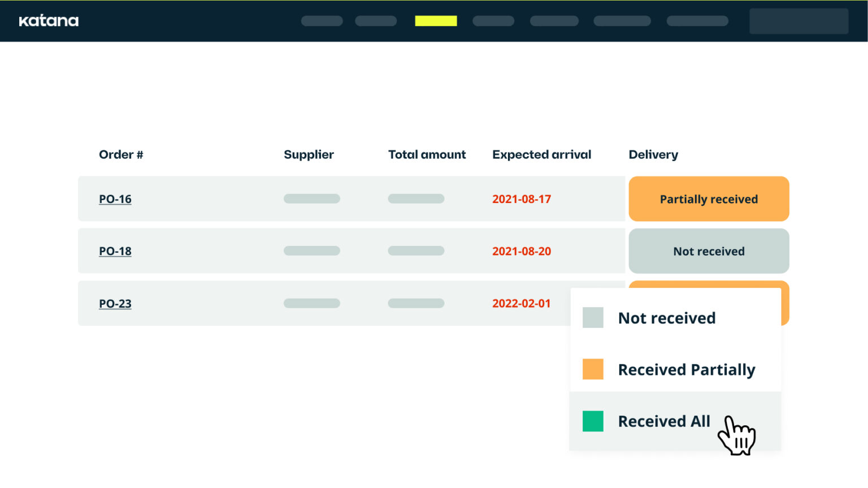Click the search field in the top right corner

[x=798, y=20]
